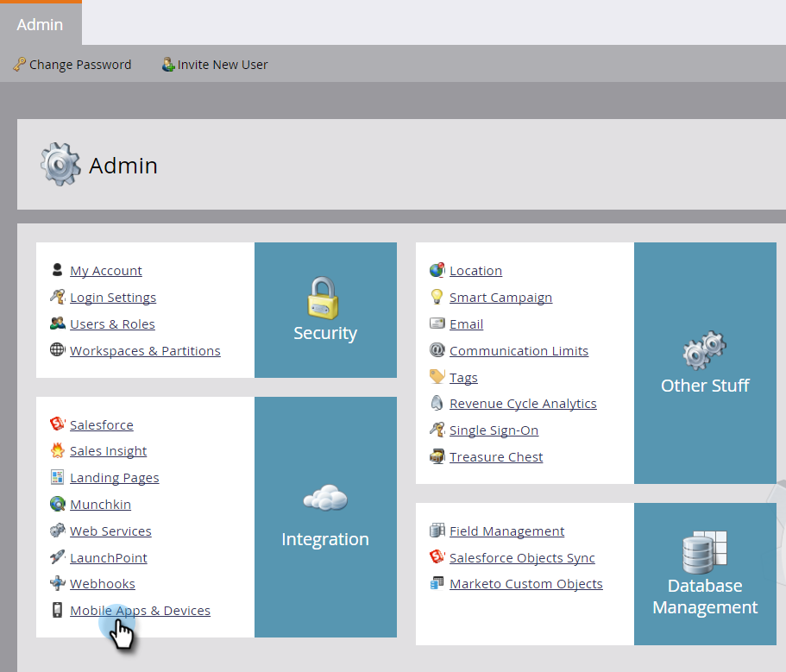The width and height of the screenshot is (786, 672).
Task: Click the Integration tile with cloud
Action: [x=325, y=517]
